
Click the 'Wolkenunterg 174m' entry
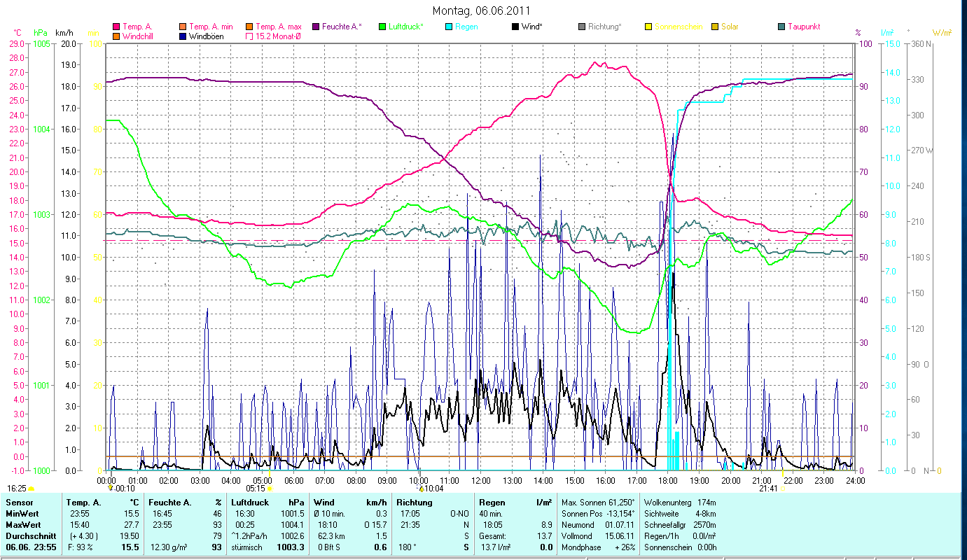coord(681,503)
